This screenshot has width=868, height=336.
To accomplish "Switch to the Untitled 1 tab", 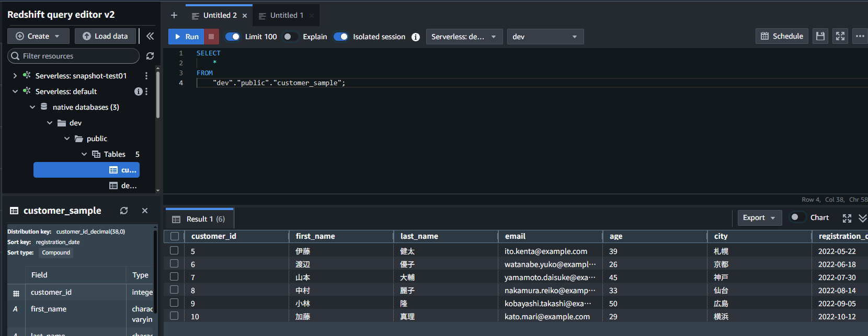I will 287,16.
